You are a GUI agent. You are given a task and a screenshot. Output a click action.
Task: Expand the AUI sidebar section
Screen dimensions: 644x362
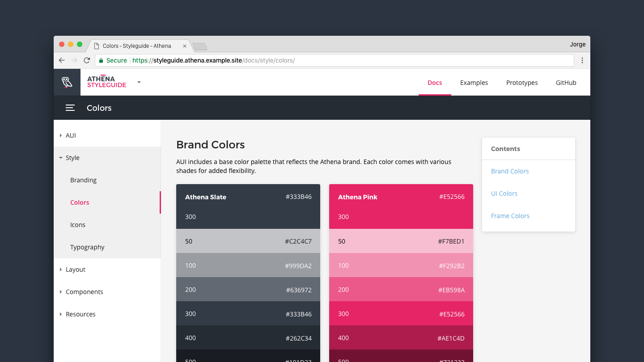[61, 135]
